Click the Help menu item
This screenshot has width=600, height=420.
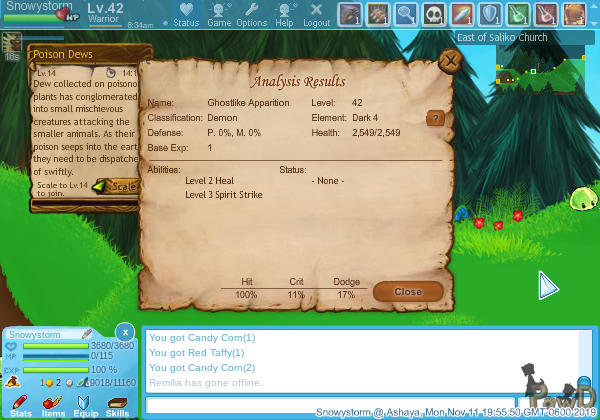click(284, 15)
